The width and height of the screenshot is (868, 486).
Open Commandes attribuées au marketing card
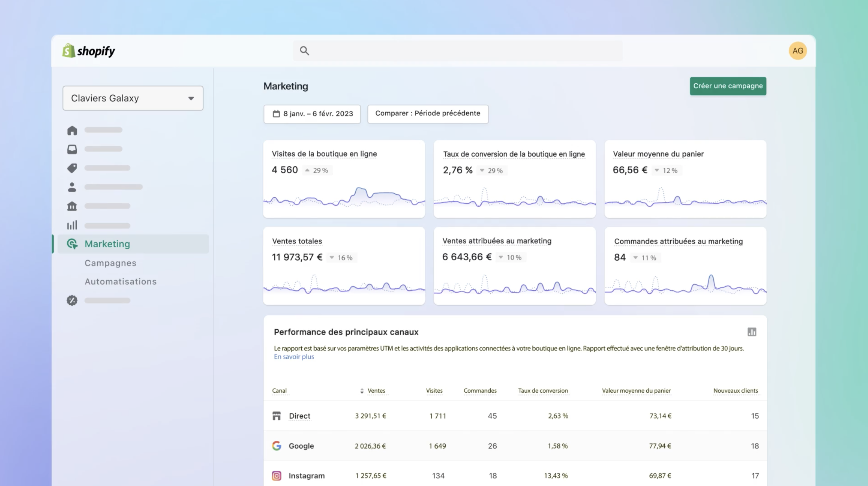coord(686,266)
